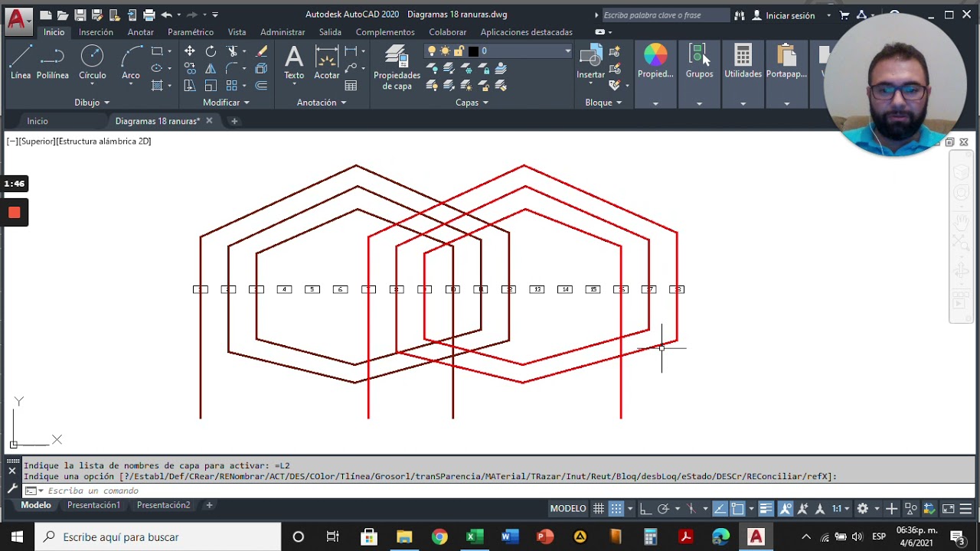
Task: Switch to the Paramétrico ribbon tab
Action: [191, 32]
